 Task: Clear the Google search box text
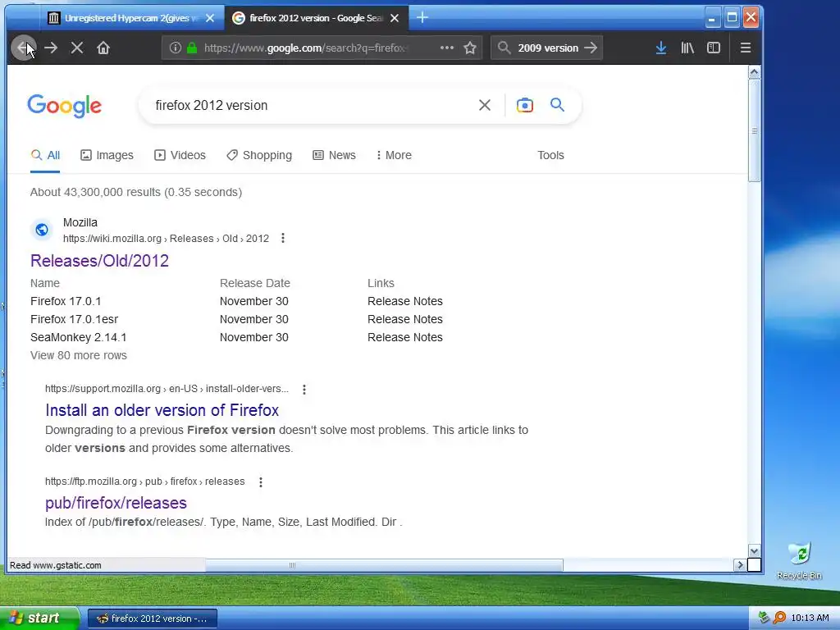[x=484, y=105]
